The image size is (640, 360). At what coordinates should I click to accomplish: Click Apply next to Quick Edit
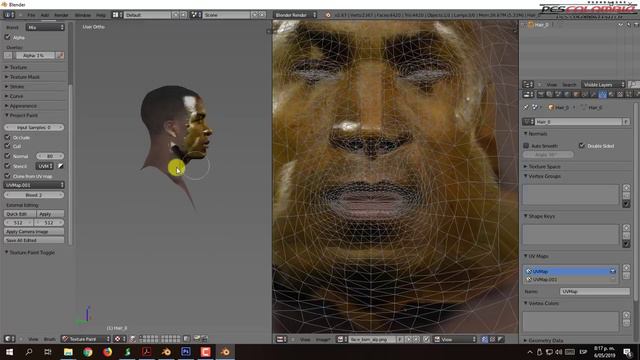[x=50, y=214]
